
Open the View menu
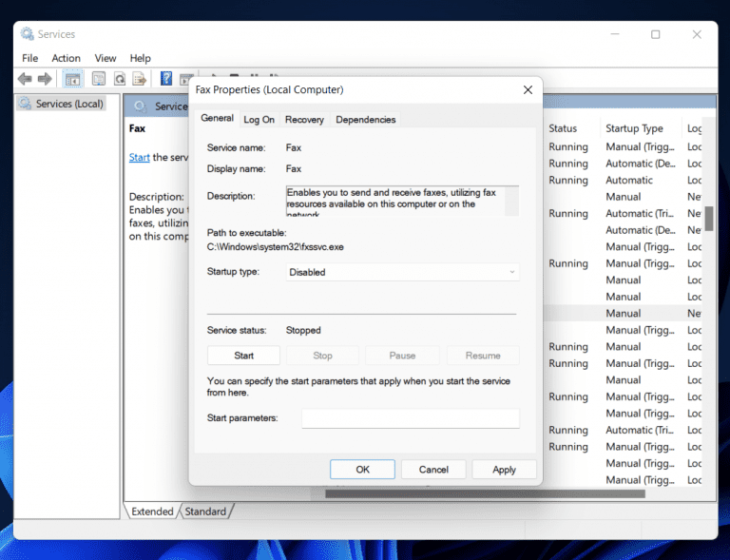(105, 58)
